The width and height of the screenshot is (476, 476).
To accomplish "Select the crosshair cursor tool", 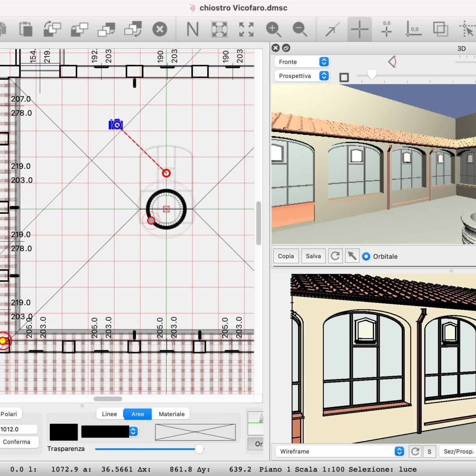I will (x=359, y=29).
